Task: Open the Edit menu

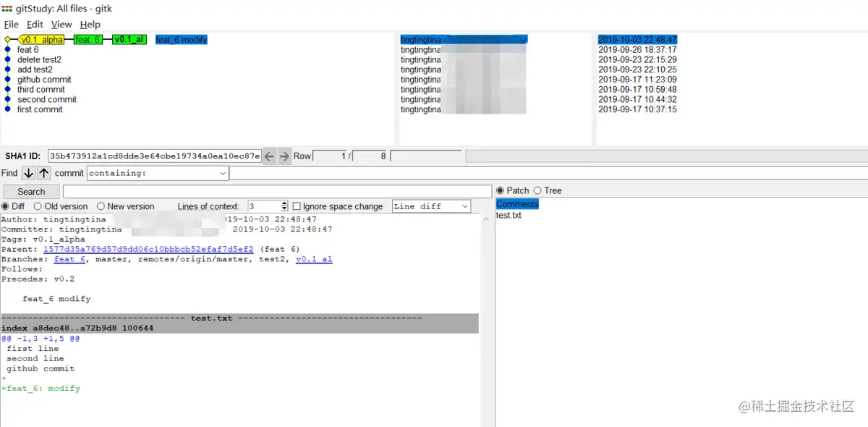Action: tap(35, 25)
